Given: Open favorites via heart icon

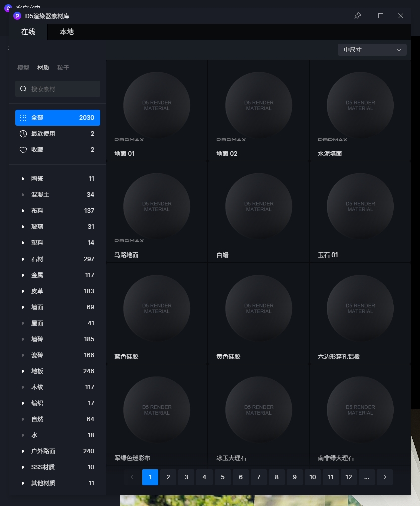Looking at the screenshot, I should click(23, 150).
